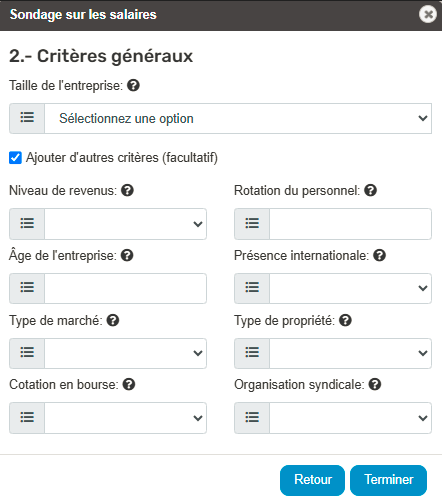Expand the Niveau de revenus dropdown
Screen dimensions: 442x502
[x=125, y=224]
